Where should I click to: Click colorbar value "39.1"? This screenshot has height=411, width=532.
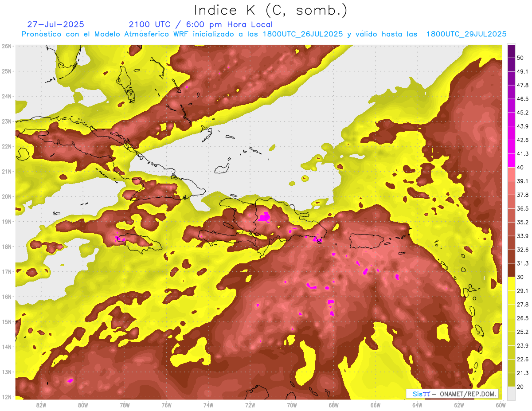click(523, 181)
